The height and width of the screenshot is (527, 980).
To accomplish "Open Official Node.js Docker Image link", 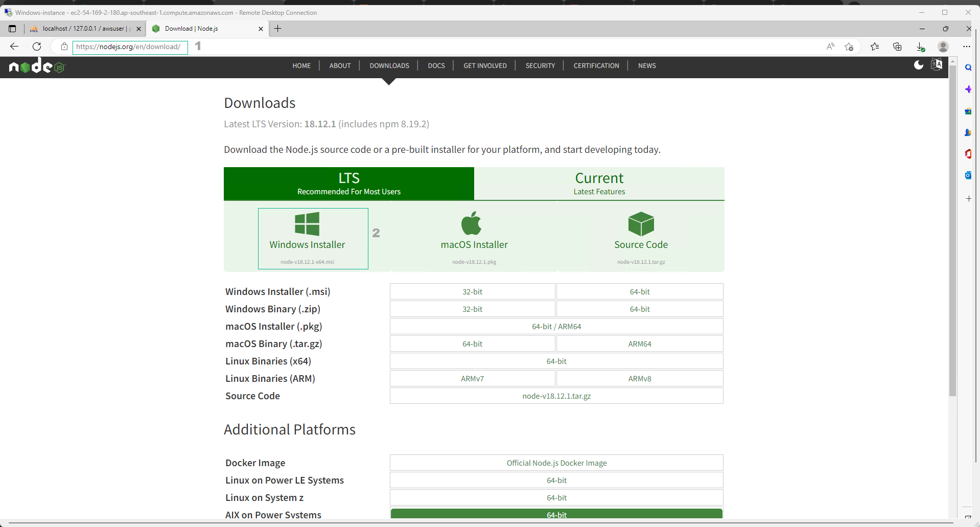I will [x=556, y=463].
